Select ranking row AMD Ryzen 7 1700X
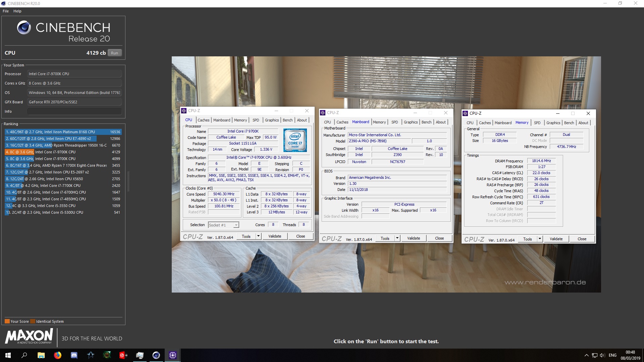The image size is (644, 362). 63,165
